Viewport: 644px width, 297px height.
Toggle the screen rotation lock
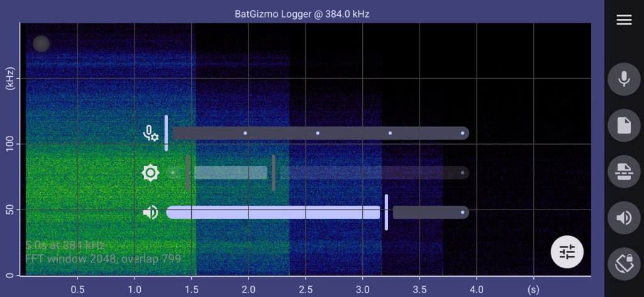pos(623,264)
